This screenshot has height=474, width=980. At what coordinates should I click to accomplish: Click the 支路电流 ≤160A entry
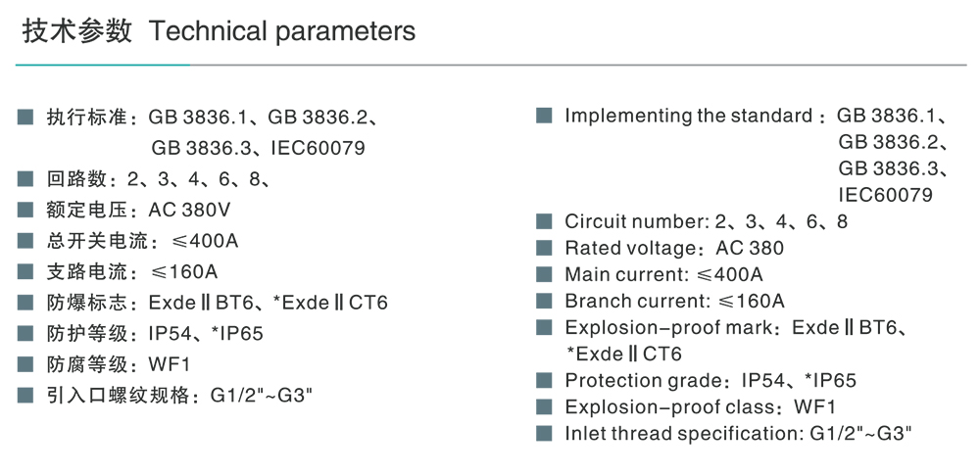coord(132,272)
